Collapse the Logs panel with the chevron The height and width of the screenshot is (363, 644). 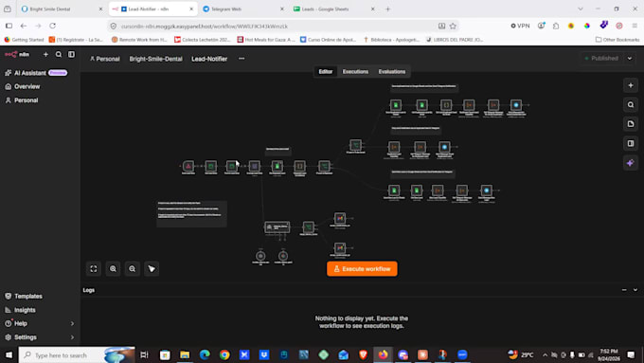coord(635,290)
